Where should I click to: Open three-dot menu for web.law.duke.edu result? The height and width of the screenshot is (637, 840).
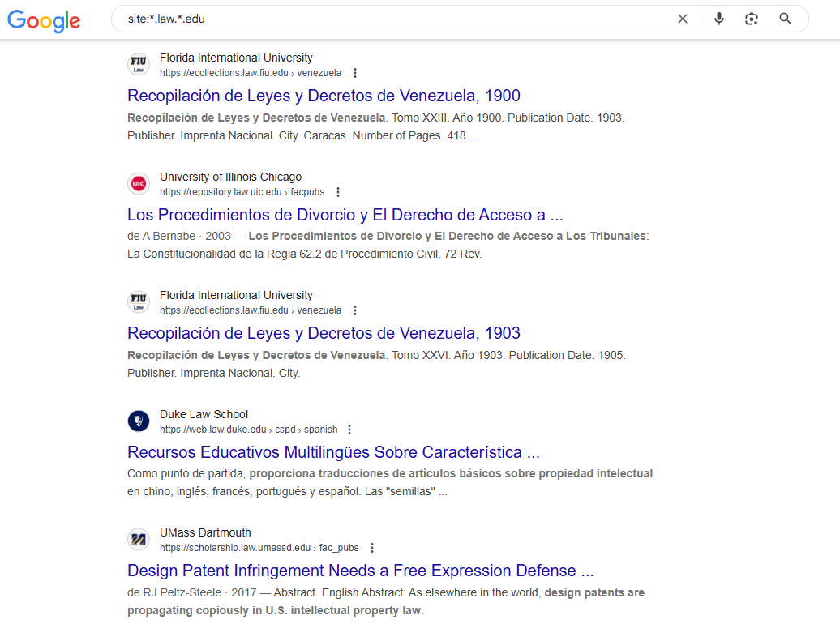tap(349, 430)
